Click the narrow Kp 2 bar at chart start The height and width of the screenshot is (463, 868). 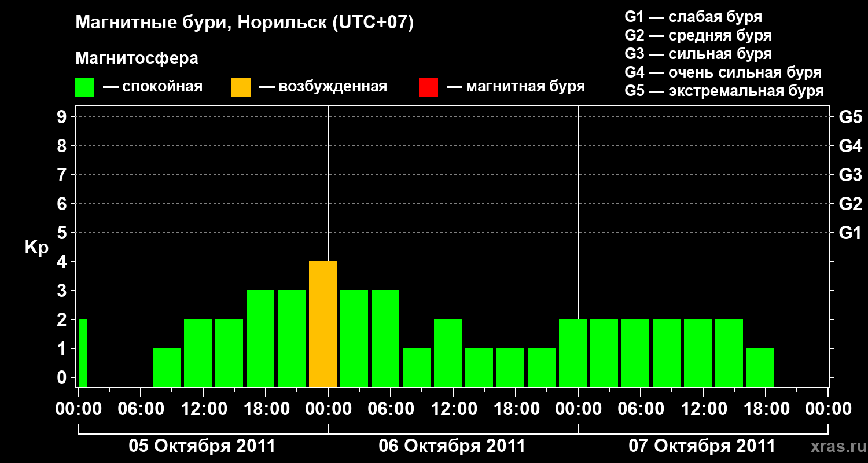pos(82,353)
